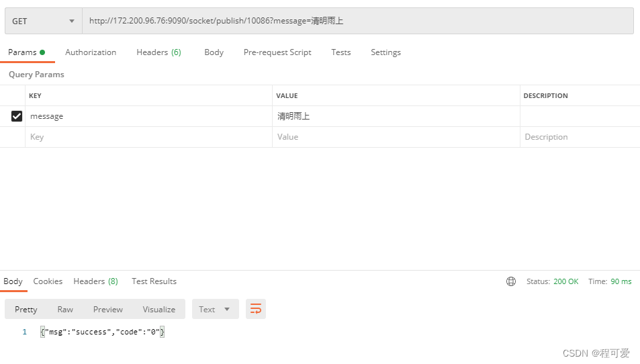Click the DESCRIPTION column header
The width and height of the screenshot is (640, 364).
546,96
